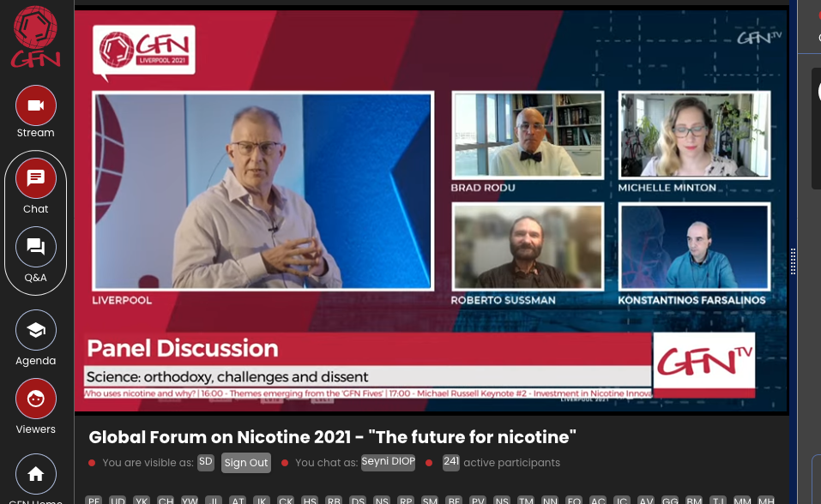Sign Out of your visible identity
This screenshot has width=821, height=504.
tap(245, 463)
